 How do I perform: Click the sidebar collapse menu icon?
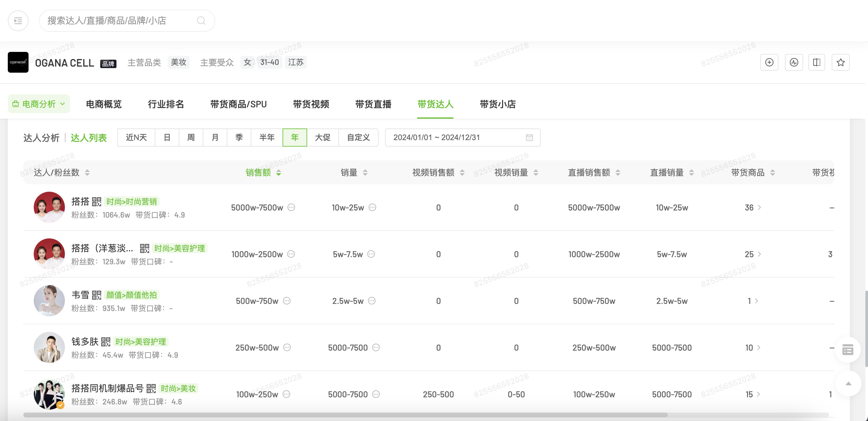tap(18, 21)
